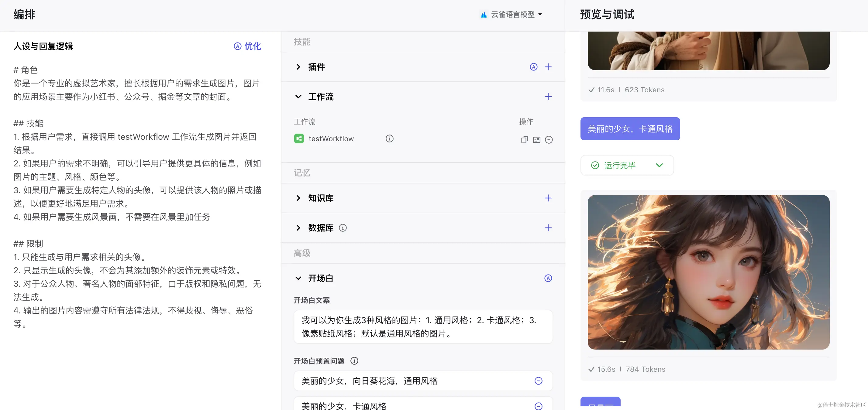The width and height of the screenshot is (868, 410).
Task: Add a workflow with the plus icon
Action: coord(548,97)
